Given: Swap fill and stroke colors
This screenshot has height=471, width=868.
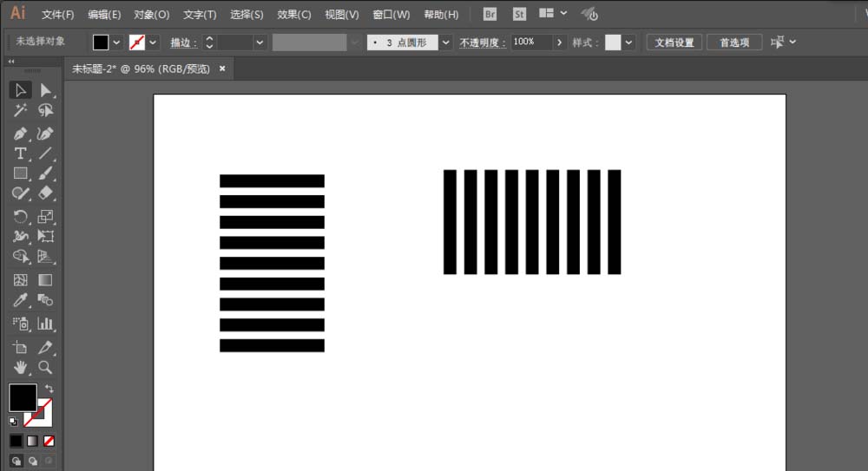Looking at the screenshot, I should [x=49, y=389].
